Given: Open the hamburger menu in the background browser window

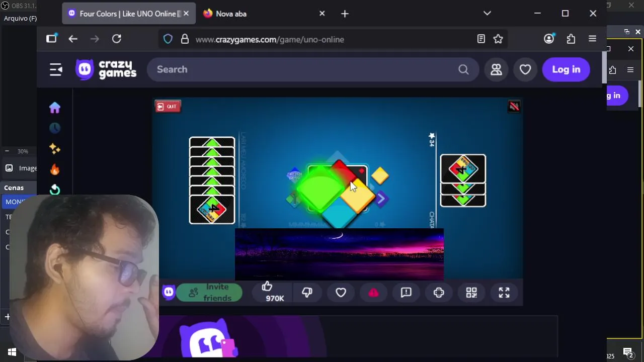Looking at the screenshot, I should (630, 70).
